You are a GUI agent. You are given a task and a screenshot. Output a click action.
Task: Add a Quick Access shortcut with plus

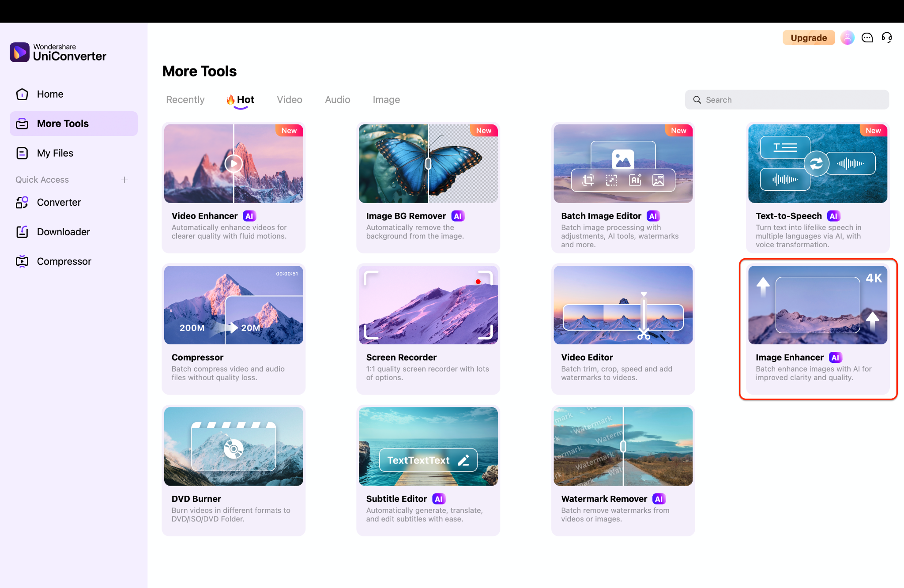pyautogui.click(x=124, y=180)
